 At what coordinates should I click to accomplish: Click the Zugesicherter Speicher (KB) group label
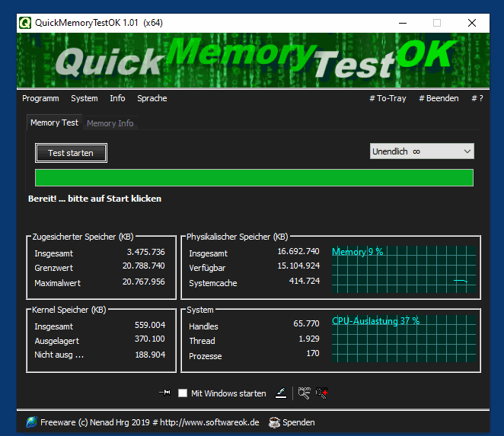pos(83,237)
